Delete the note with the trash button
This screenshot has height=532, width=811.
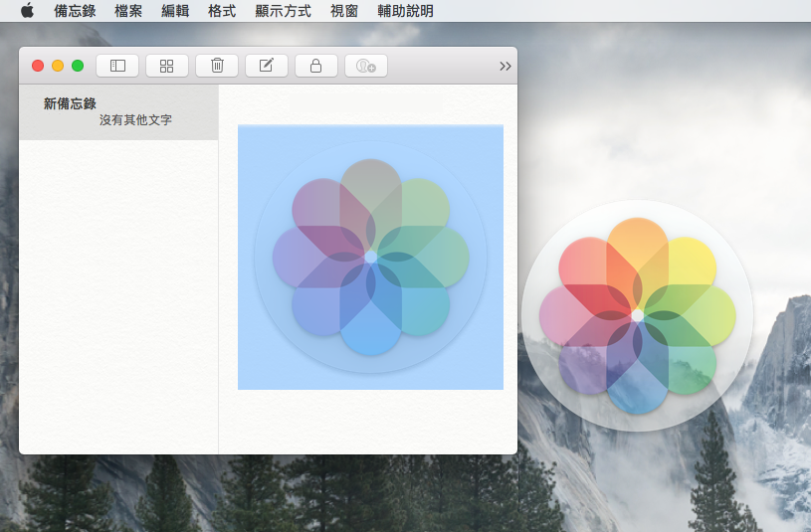click(x=217, y=66)
